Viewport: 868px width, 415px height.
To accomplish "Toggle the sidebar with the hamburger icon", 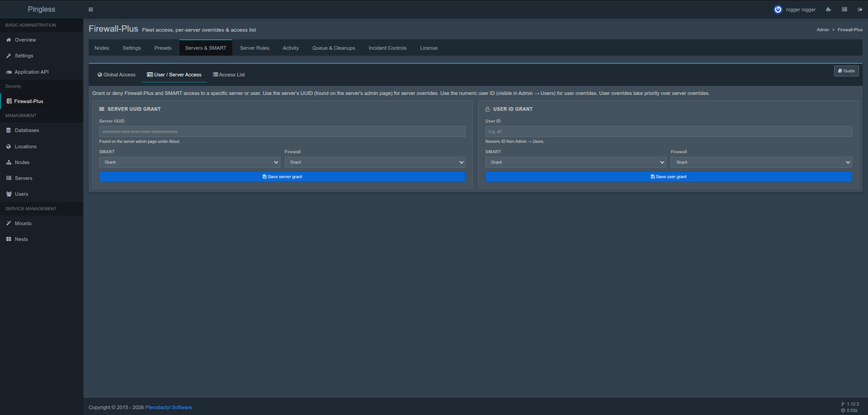I will 91,9.
